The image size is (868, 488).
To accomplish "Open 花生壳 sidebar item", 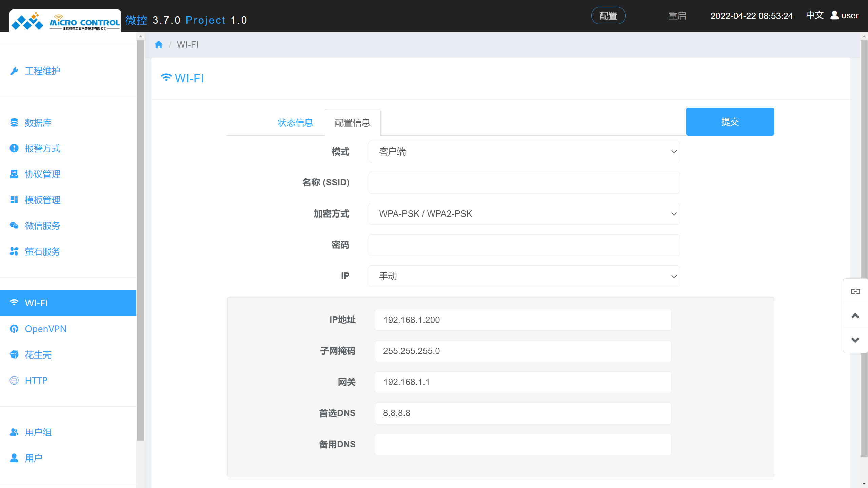I will [x=38, y=355].
